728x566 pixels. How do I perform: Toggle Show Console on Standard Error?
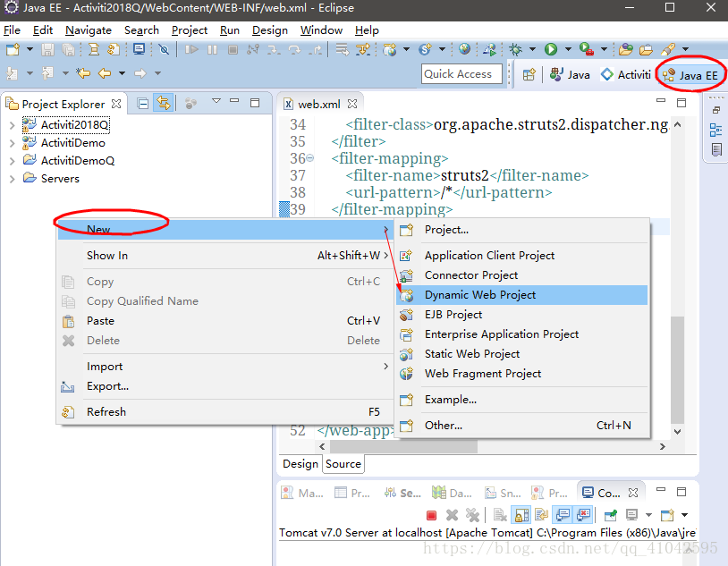(x=584, y=515)
